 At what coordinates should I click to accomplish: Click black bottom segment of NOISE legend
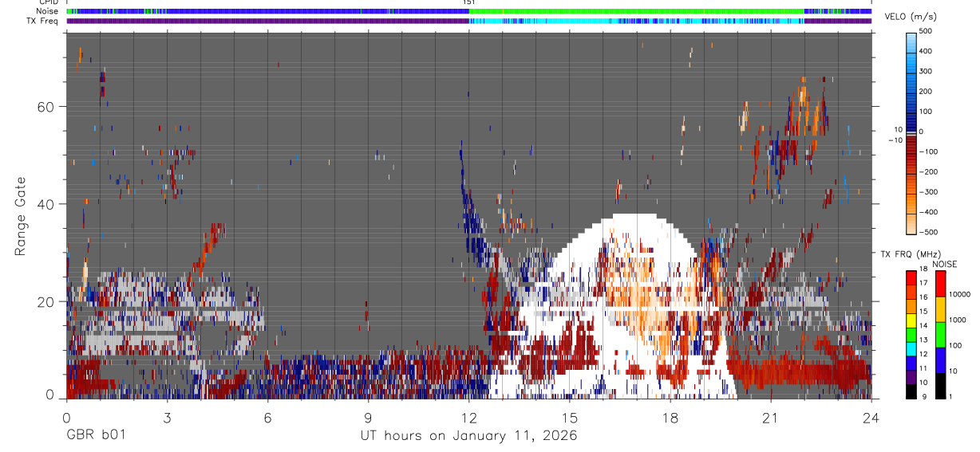(941, 385)
